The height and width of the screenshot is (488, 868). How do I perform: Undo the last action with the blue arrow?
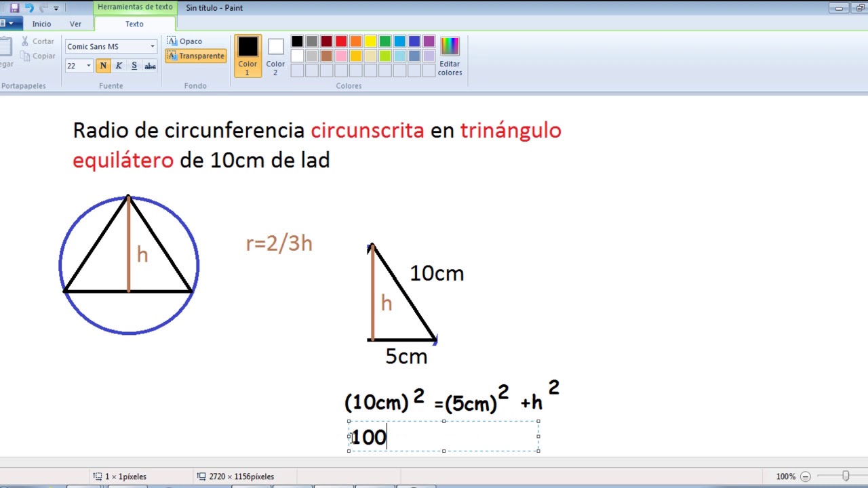click(29, 8)
